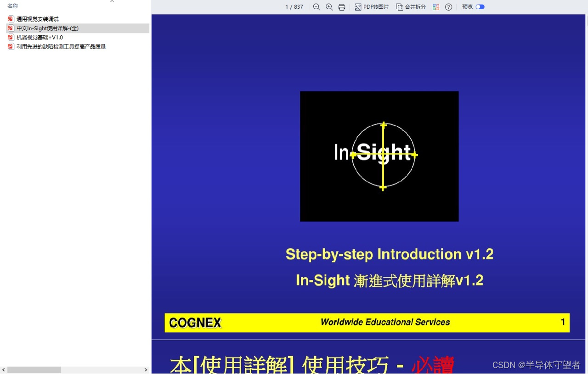Click PDF icon beside 机器视觉基础+V1.0
Viewport: 588px width, 374px height.
[11, 37]
